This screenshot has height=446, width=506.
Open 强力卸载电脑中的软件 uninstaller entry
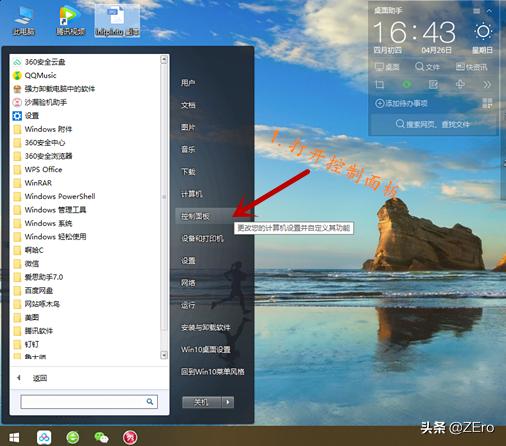(54, 89)
